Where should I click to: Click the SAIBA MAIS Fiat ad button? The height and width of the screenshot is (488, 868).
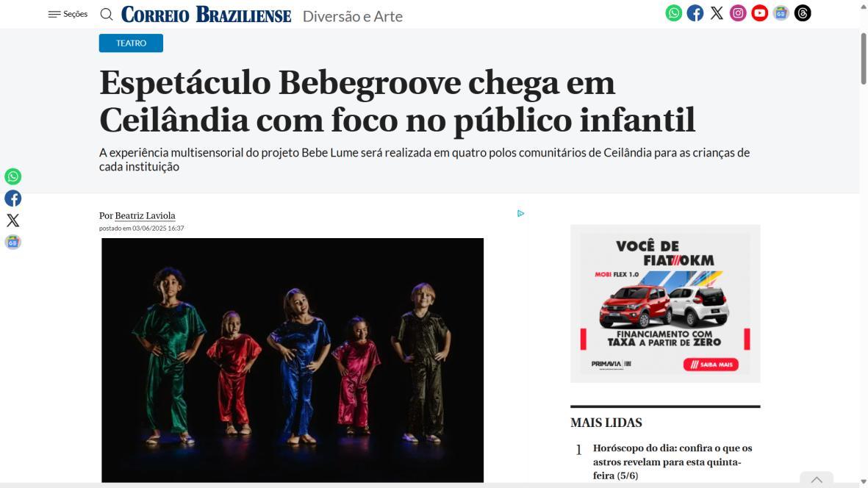click(711, 365)
